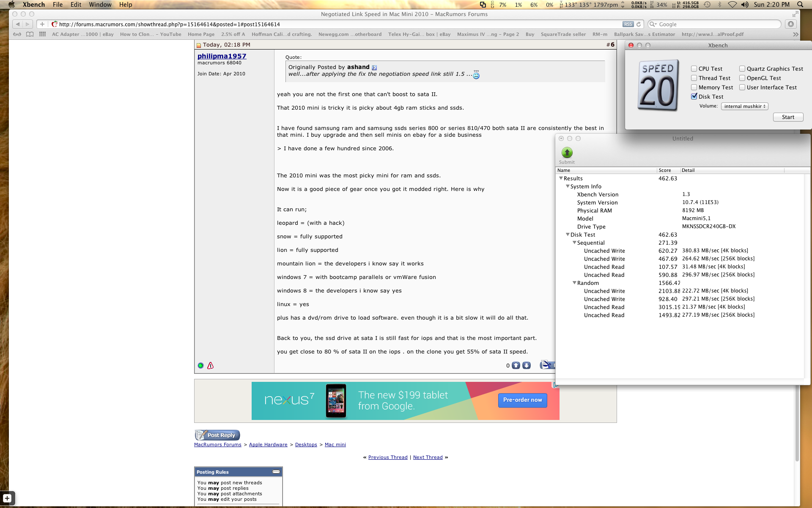Click the browser back arrow button
Screen dimensions: 812x508
pyautogui.click(x=17, y=24)
